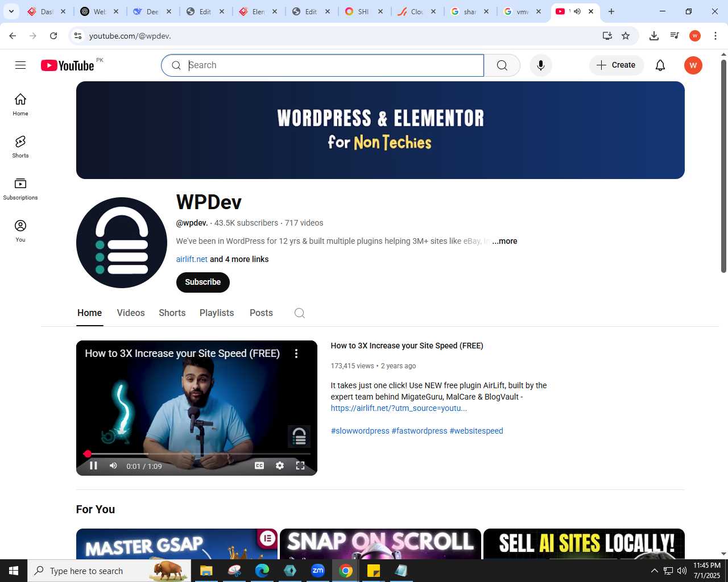This screenshot has width=728, height=582.
Task: Open video player settings gear
Action: pos(280,465)
